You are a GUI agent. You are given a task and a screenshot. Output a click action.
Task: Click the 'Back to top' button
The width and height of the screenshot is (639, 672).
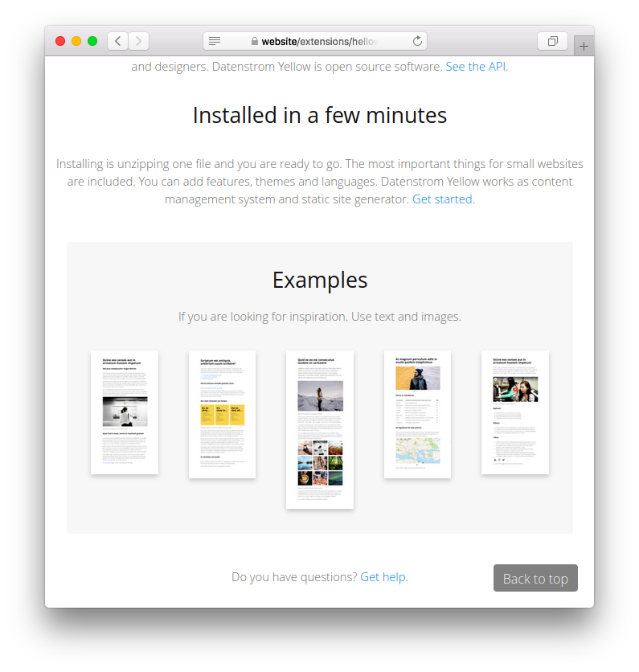click(535, 578)
